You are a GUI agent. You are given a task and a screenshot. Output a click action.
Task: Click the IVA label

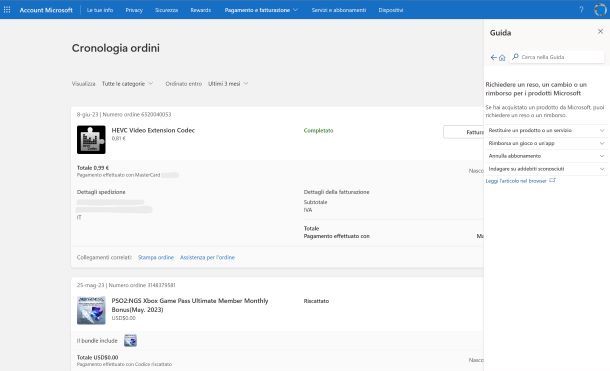coord(308,210)
